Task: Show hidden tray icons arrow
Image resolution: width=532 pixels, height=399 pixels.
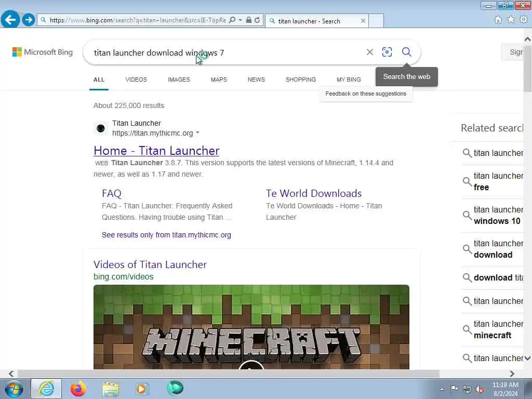Action: [x=442, y=389]
